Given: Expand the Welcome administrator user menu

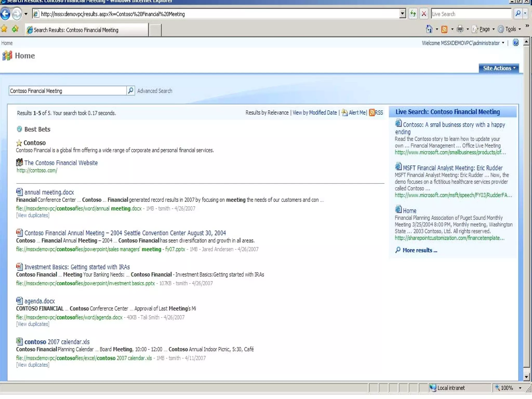Looking at the screenshot, I should tap(463, 43).
